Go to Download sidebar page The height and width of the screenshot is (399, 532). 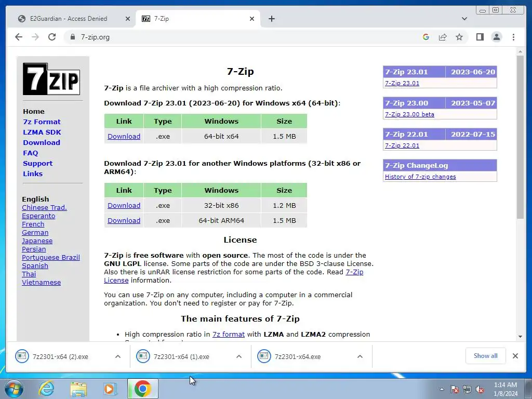point(42,142)
